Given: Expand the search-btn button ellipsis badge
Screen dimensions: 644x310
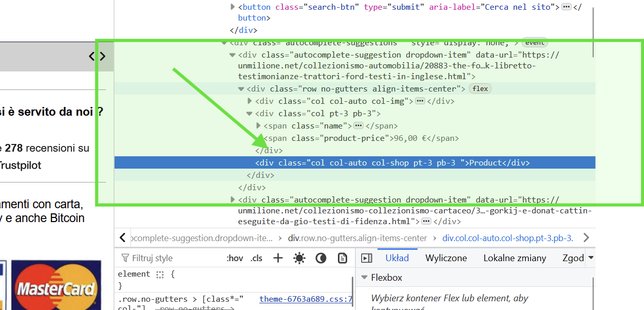Looking at the screenshot, I should 566,7.
